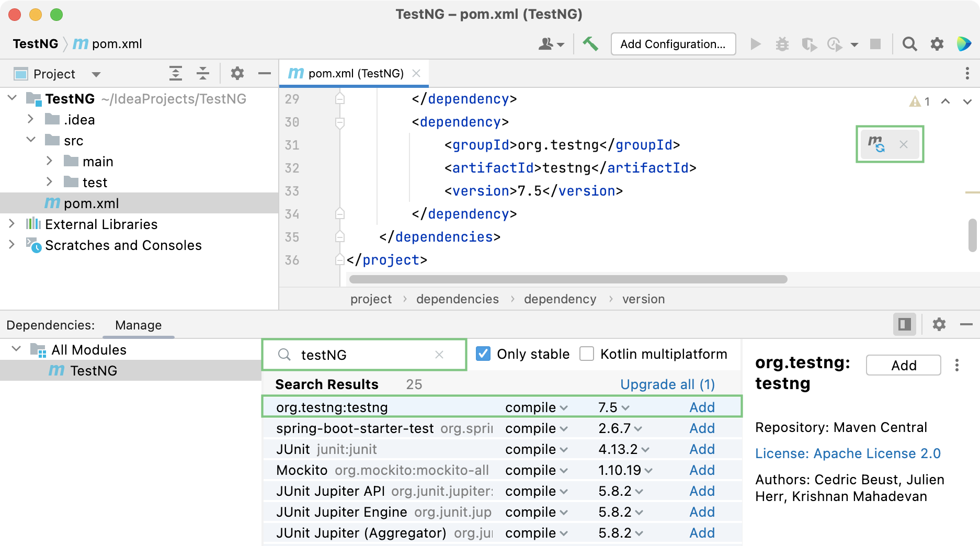Go to previous highlighted problem arrow
Viewport: 980px width, 546px height.
945,101
